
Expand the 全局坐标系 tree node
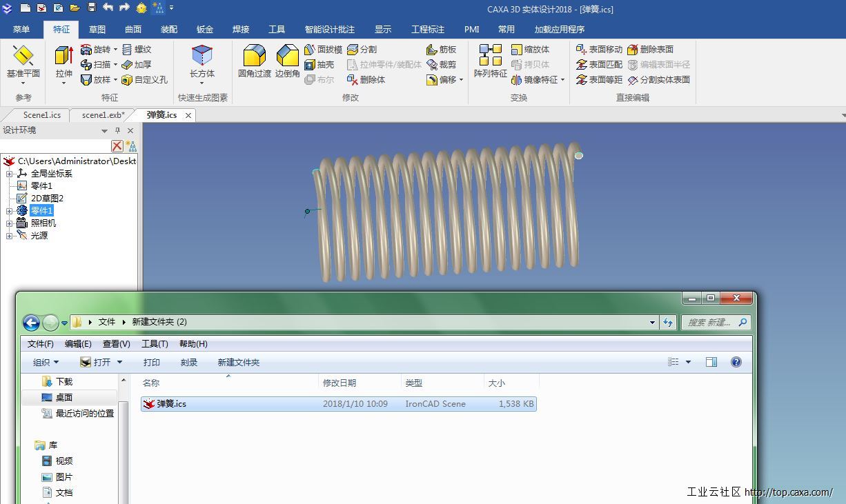tap(10, 174)
